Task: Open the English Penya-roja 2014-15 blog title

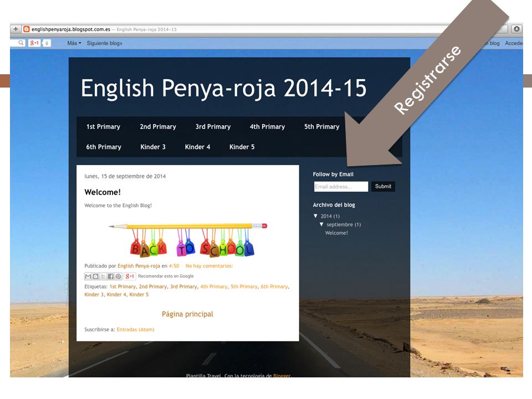Action: [223, 88]
